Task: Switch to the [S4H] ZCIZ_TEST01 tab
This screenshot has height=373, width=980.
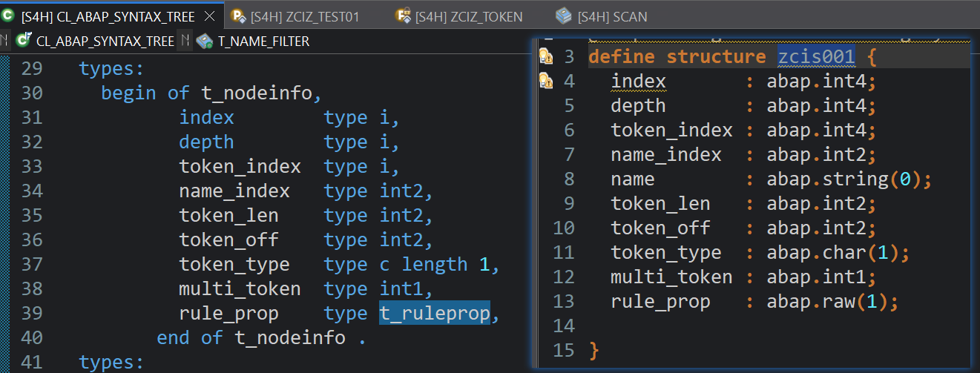Action: coord(305,16)
